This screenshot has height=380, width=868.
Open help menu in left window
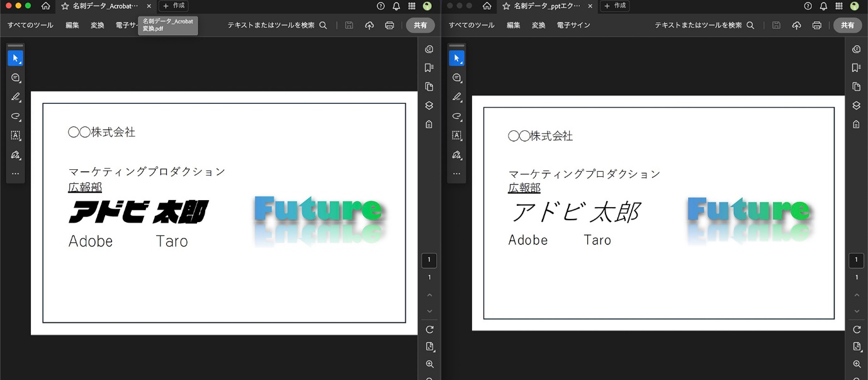381,6
